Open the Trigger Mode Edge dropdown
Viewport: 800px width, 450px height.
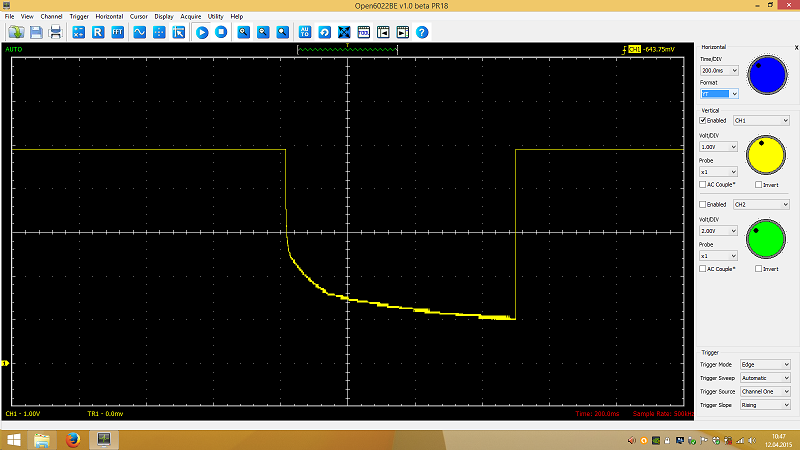(x=765, y=365)
